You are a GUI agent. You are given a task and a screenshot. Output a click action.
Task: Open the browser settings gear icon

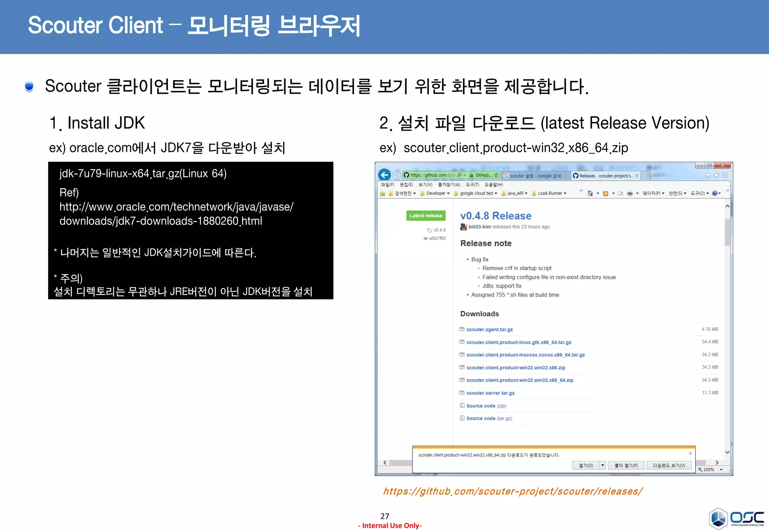click(725, 175)
